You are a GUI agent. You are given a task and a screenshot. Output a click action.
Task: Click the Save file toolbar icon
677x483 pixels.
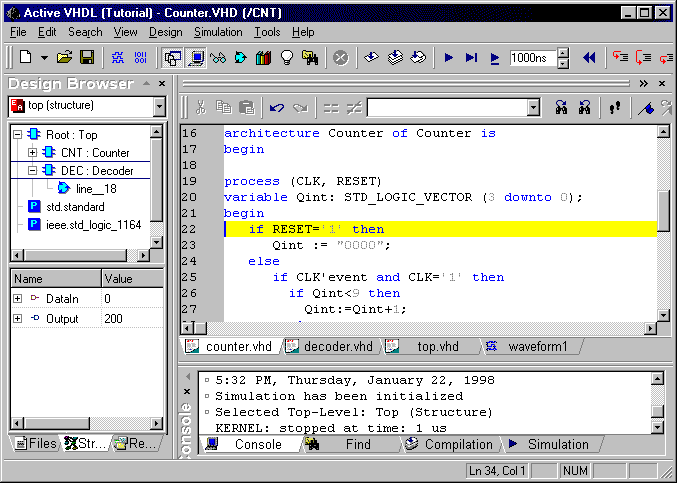87,58
